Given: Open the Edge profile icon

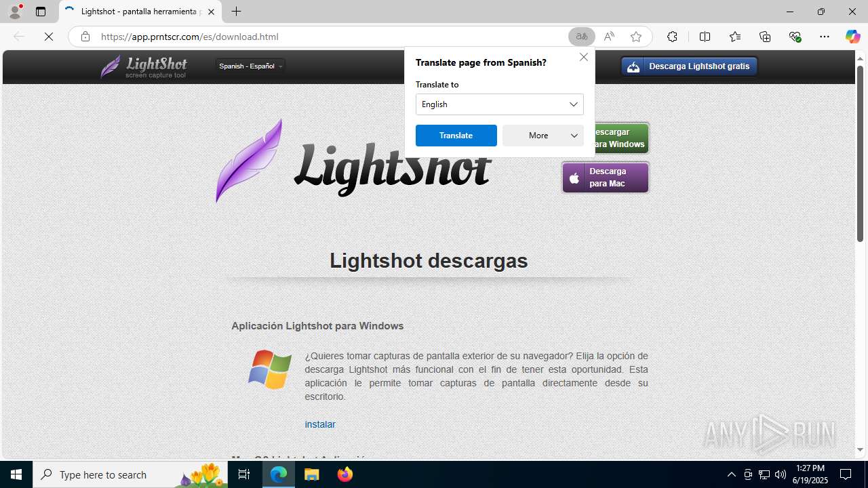Looking at the screenshot, I should tap(15, 12).
